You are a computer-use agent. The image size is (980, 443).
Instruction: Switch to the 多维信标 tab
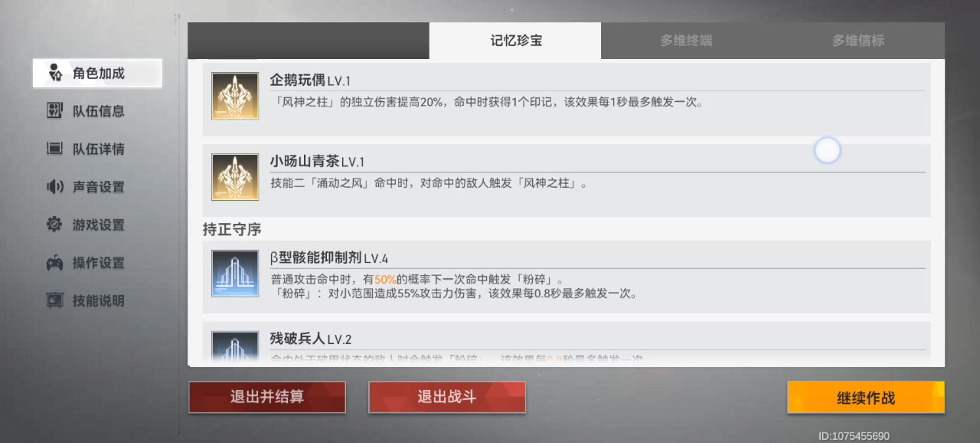(x=858, y=41)
